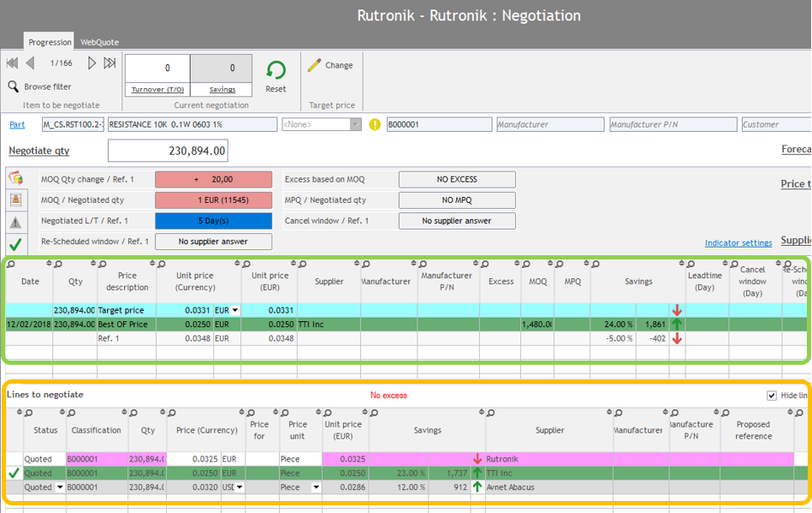This screenshot has width=812, height=513.
Task: Select the Progression tab
Action: coord(50,42)
